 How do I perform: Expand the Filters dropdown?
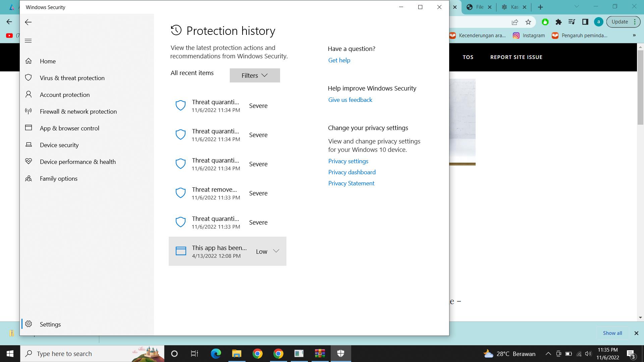point(255,75)
